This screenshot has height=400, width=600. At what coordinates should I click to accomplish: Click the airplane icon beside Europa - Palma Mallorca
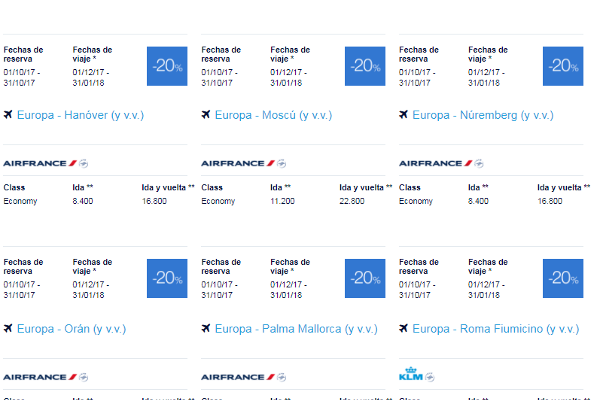(x=206, y=328)
